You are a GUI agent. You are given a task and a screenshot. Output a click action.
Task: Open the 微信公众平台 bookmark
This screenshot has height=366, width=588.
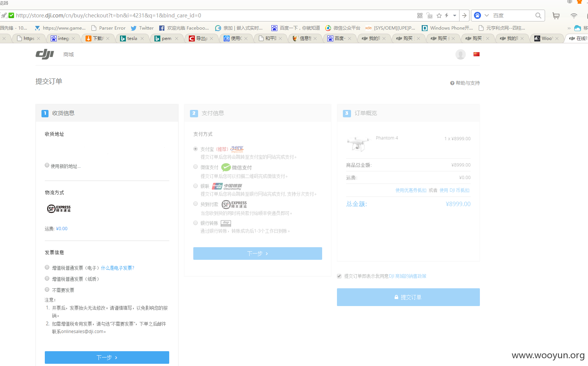point(343,28)
